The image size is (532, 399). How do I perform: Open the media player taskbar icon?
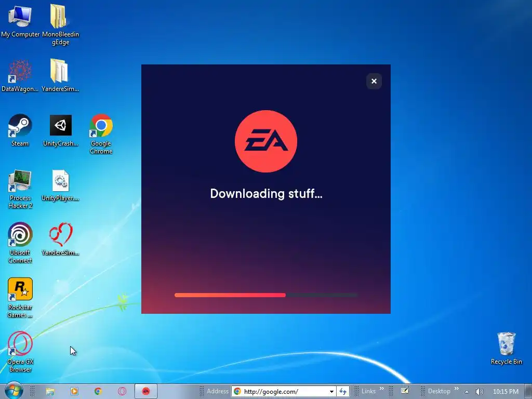click(74, 391)
